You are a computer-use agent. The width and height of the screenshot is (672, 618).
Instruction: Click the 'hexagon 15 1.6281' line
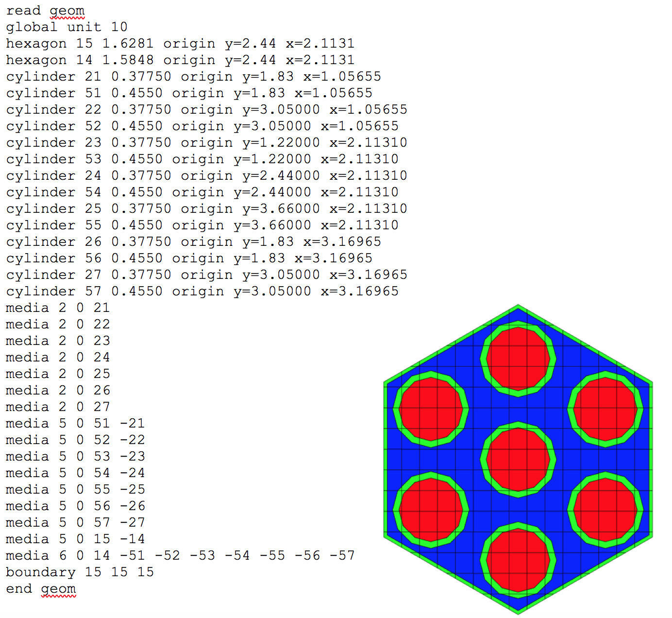click(180, 44)
